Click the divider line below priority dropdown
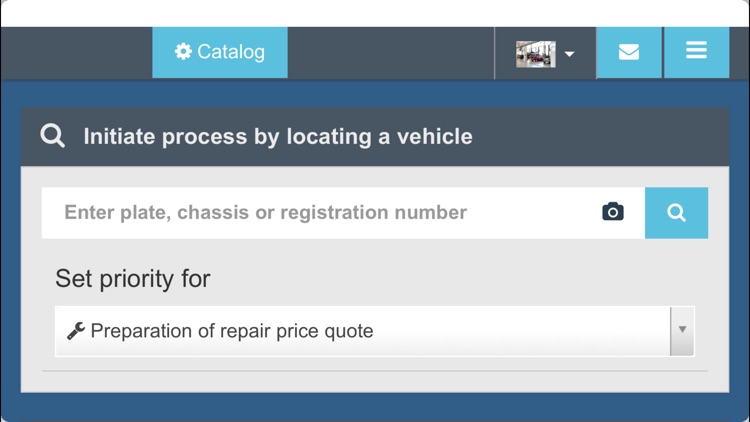750x422 pixels. (x=375, y=371)
